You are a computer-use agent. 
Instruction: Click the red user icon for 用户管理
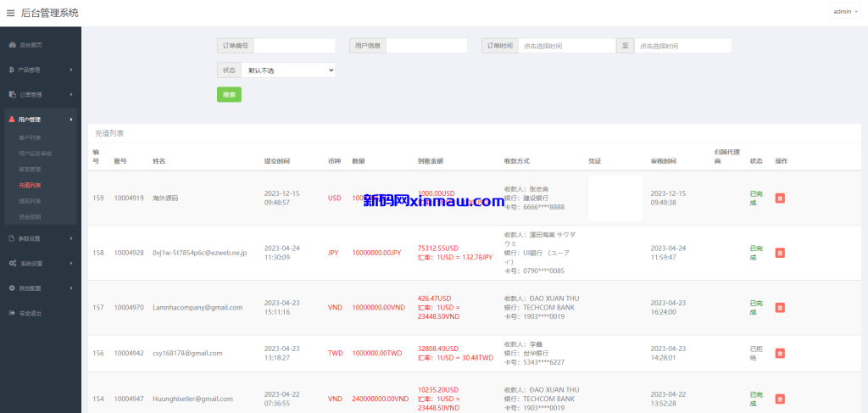coord(12,120)
